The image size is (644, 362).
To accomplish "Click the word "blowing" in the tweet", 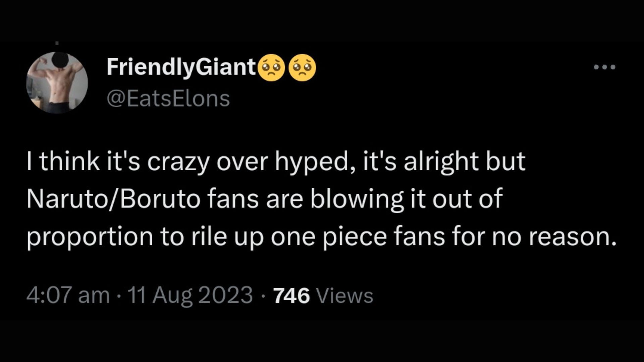I will pyautogui.click(x=357, y=199).
